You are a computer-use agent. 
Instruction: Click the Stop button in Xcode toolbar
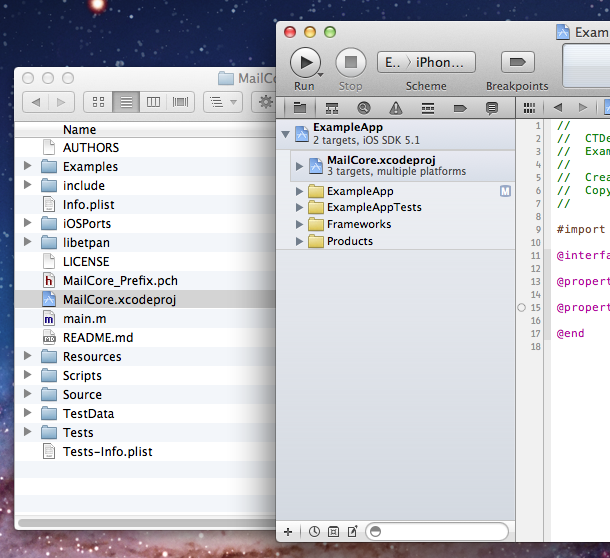[351, 62]
